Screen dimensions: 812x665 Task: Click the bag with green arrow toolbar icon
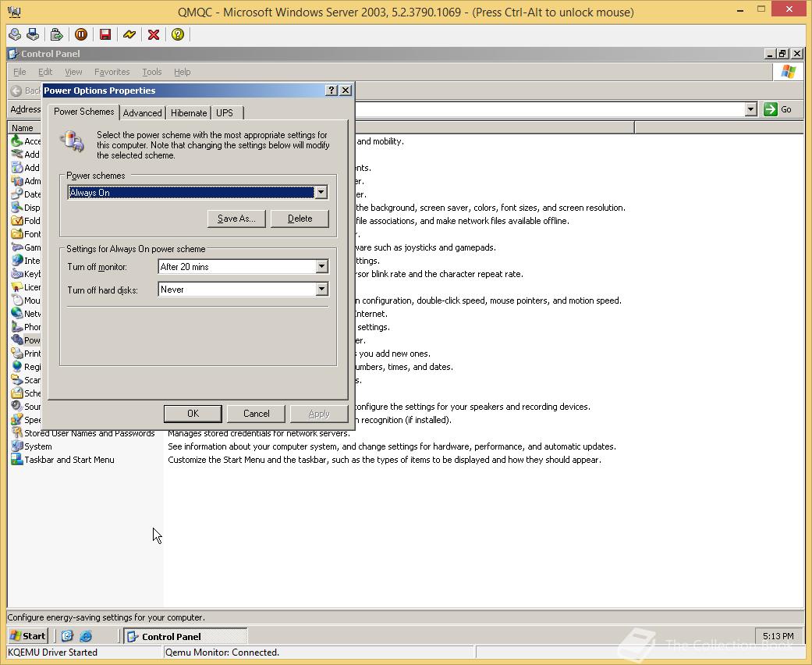(56, 34)
